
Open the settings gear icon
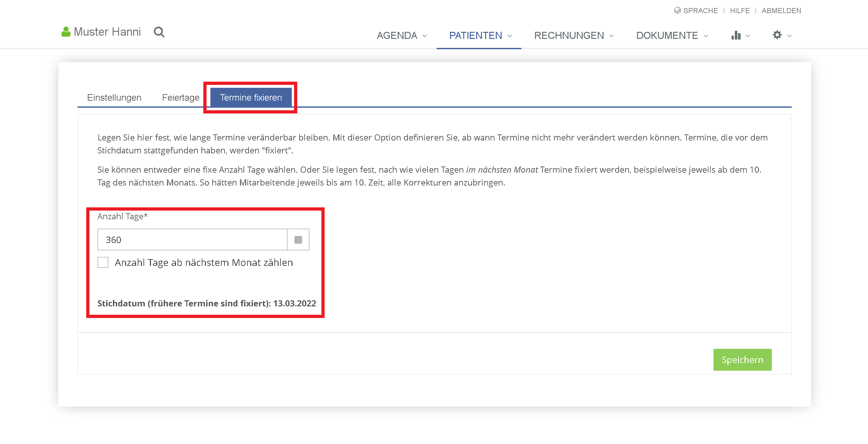click(777, 35)
